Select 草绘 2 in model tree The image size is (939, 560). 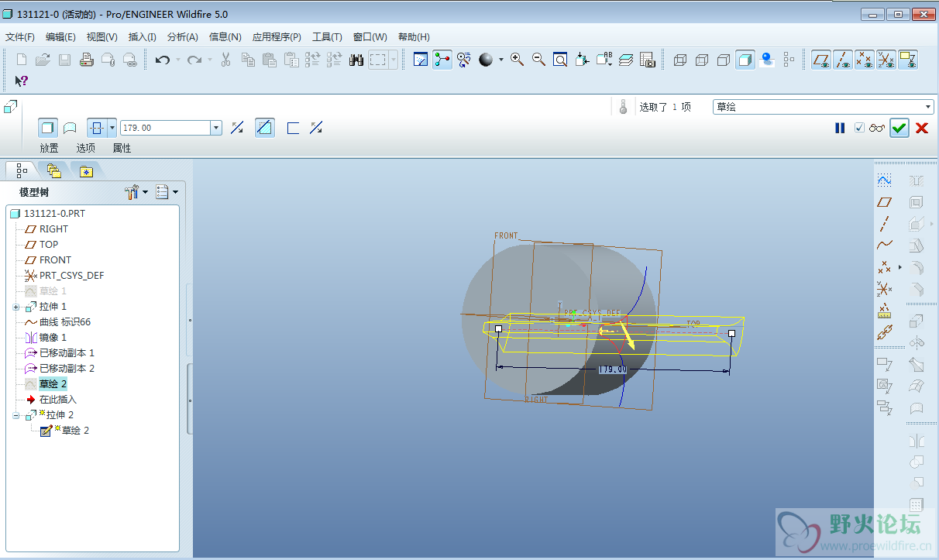click(x=53, y=384)
